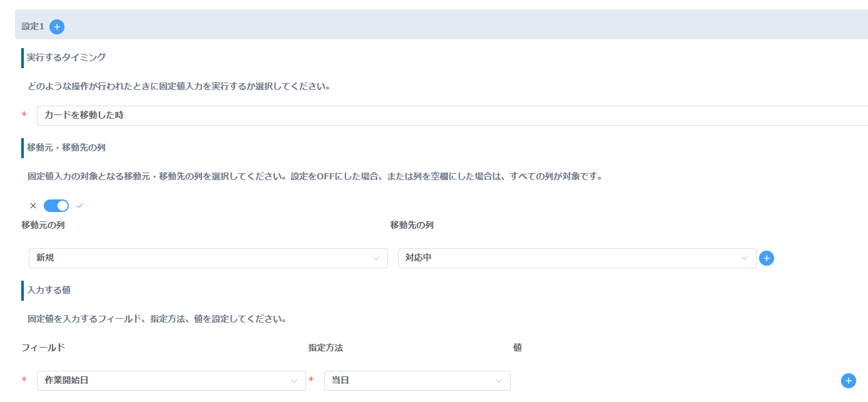The height and width of the screenshot is (402, 868).
Task: Click the 固定値を入力するフィールド description text
Action: coord(157,319)
